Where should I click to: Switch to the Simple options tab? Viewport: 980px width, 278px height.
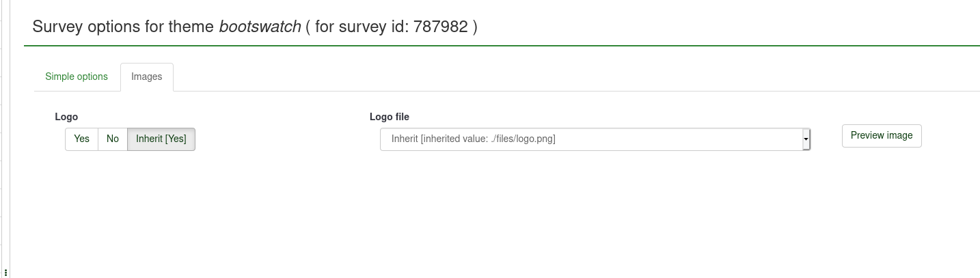(x=77, y=77)
